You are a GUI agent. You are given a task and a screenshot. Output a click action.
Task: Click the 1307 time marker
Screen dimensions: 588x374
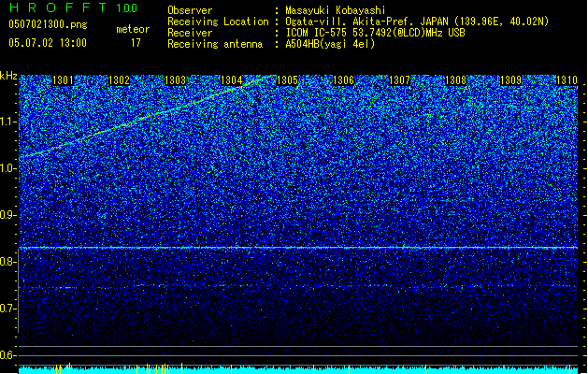[400, 80]
